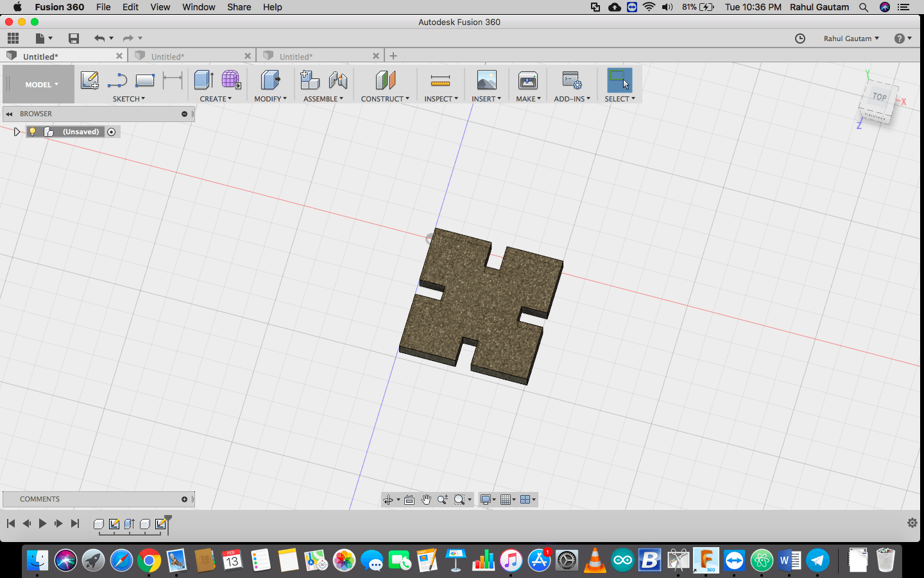
Task: Open the ASSEMBLE dropdown menu
Action: (323, 99)
